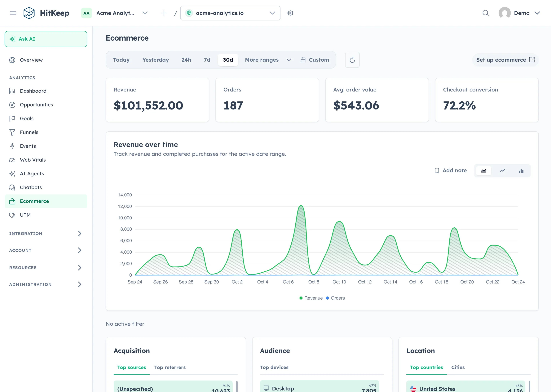This screenshot has width=551, height=392.
Task: Refresh the ecommerce data
Action: [352, 60]
